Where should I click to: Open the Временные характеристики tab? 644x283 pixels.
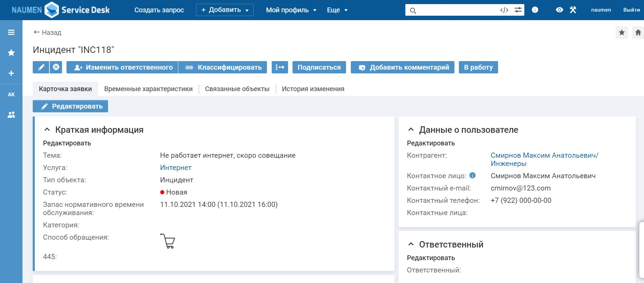click(148, 89)
